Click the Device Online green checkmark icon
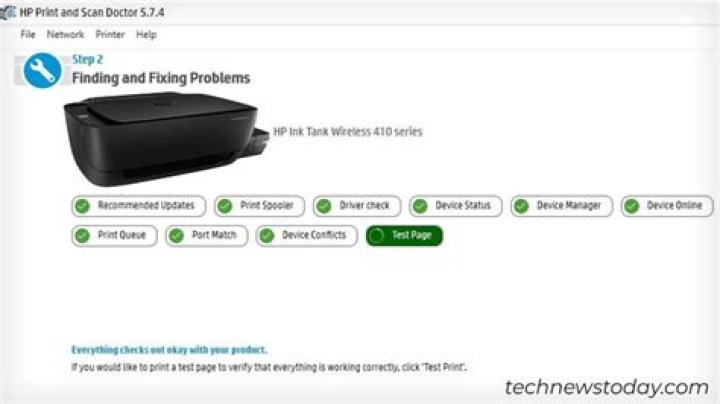 click(x=632, y=206)
